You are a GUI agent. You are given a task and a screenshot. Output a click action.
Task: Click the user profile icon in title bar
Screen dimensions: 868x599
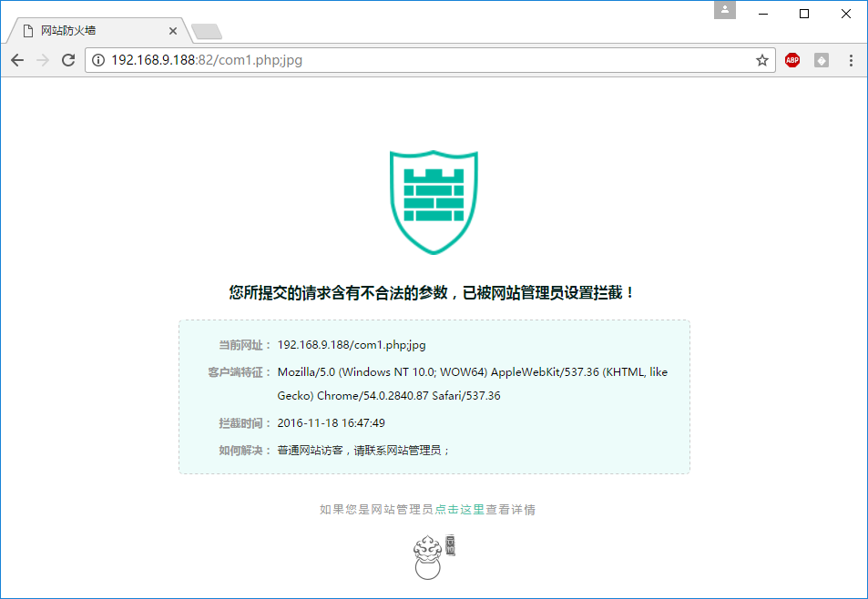tap(725, 10)
